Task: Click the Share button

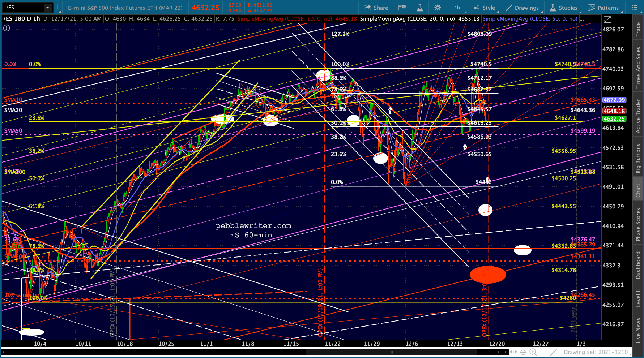Action: pos(376,8)
